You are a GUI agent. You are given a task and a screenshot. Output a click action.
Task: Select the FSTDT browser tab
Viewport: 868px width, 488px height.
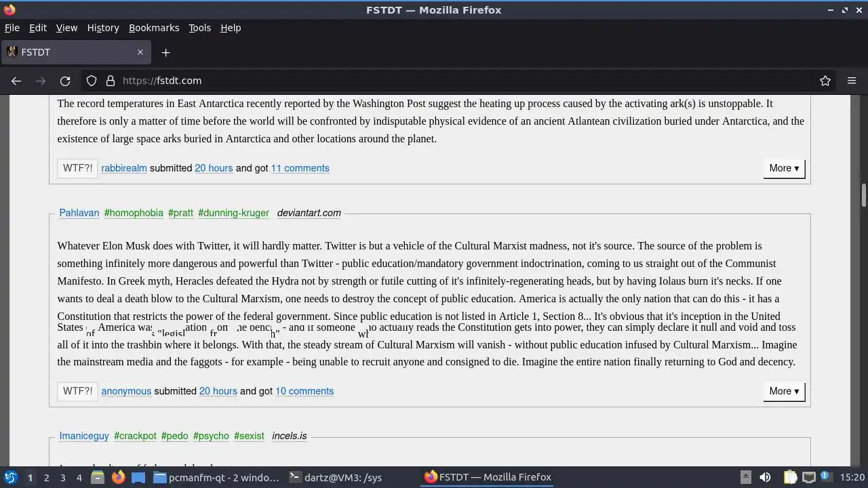(x=76, y=52)
